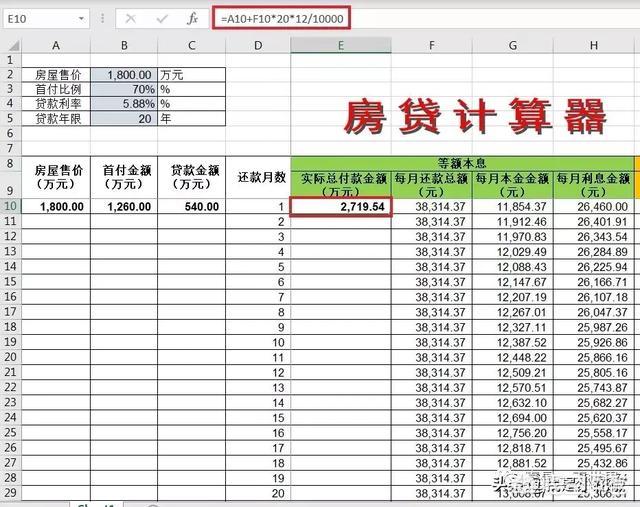Click the 房贷计算器 title banner
The image size is (640, 507).
point(475,117)
